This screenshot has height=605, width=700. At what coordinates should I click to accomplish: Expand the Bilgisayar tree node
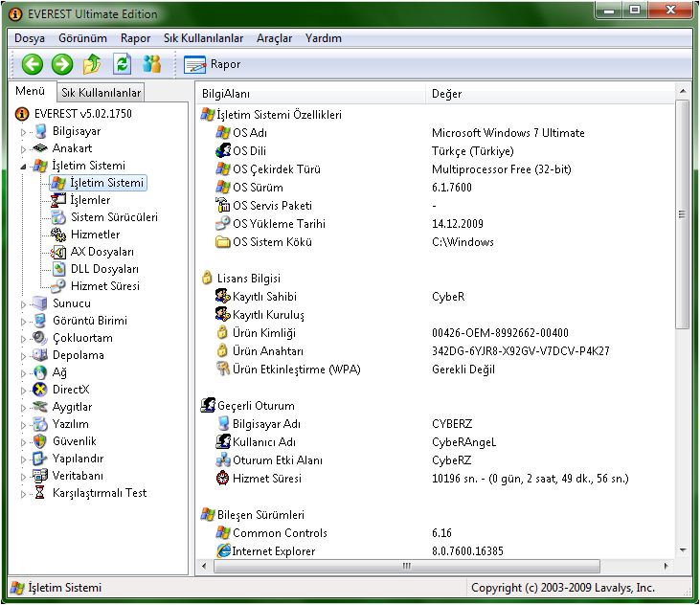point(23,132)
